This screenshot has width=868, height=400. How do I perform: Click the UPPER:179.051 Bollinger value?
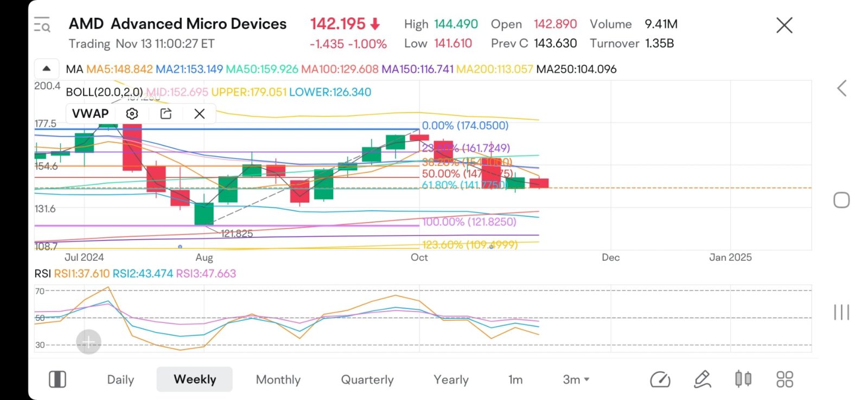pyautogui.click(x=248, y=92)
